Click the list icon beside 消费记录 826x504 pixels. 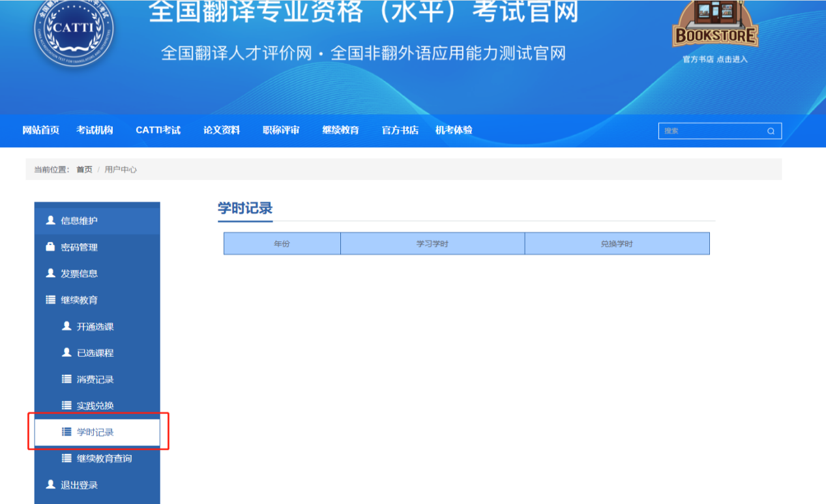[x=66, y=379]
